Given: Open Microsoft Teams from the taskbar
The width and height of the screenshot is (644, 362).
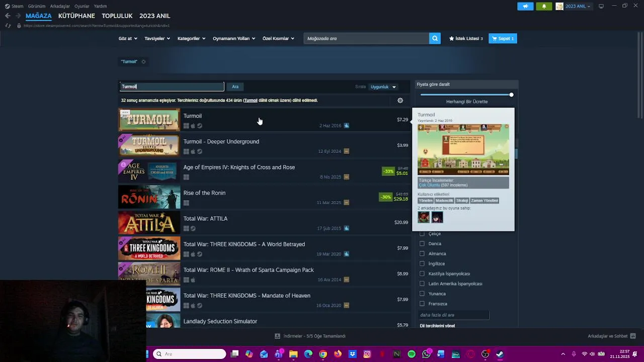Looking at the screenshot, I should (x=279, y=354).
